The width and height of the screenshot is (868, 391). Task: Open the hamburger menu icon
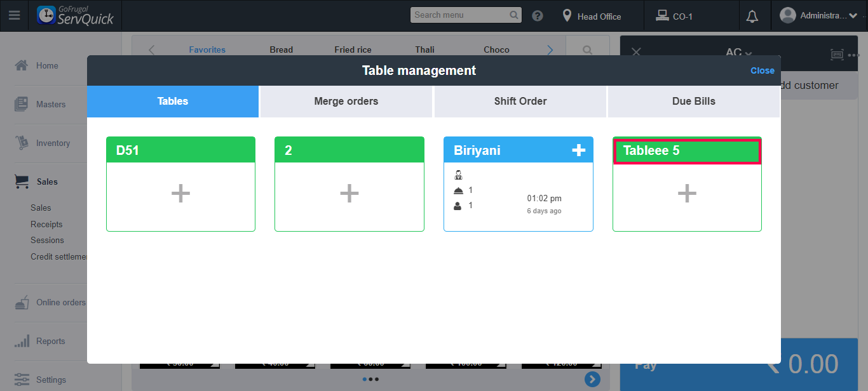point(14,15)
